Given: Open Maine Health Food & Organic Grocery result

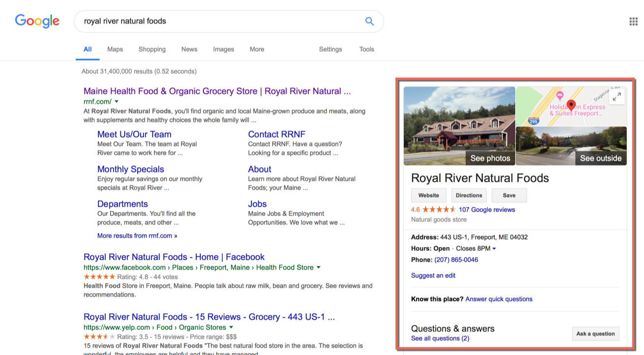Looking at the screenshot, I should tap(217, 91).
